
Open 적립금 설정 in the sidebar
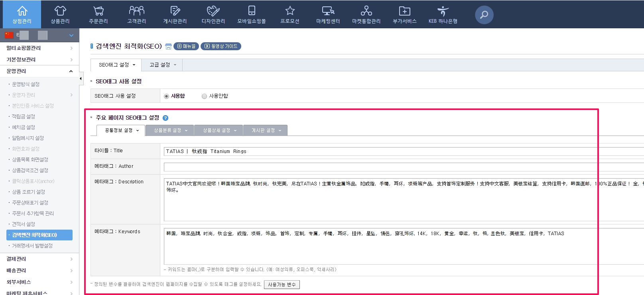(24, 116)
